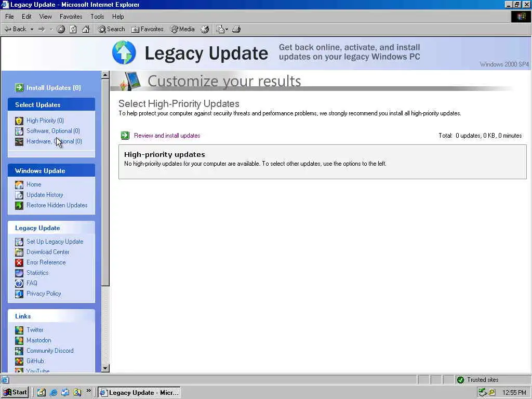Open the Help menu
Viewport: 532px width, 399px height.
(x=118, y=16)
